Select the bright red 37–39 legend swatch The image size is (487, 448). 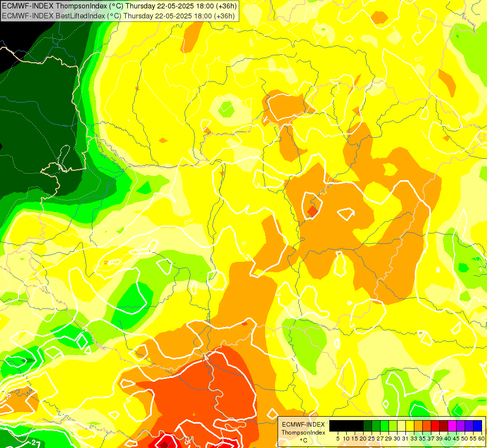(x=435, y=426)
